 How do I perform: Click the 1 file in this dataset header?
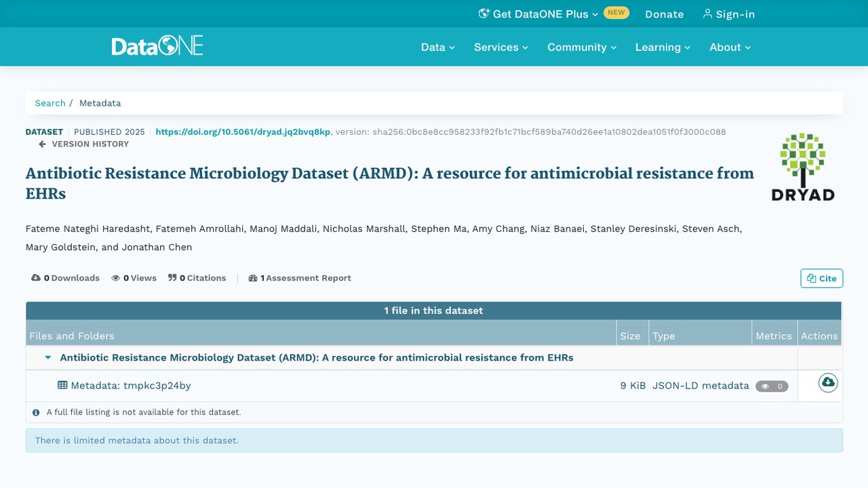click(433, 310)
